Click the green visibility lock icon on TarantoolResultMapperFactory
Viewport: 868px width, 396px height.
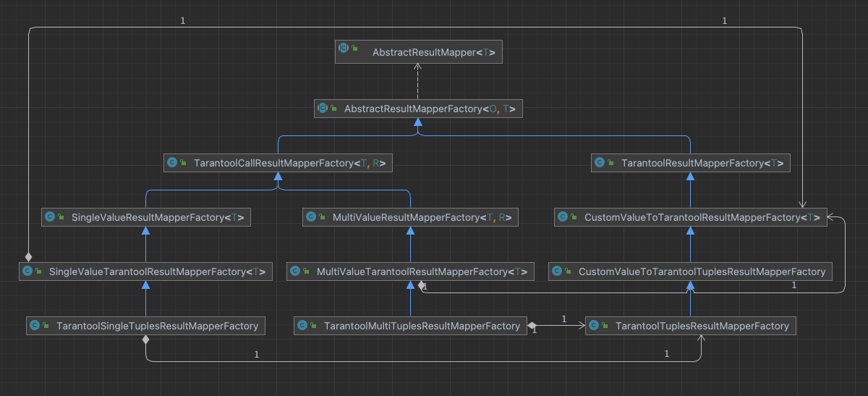click(x=611, y=164)
